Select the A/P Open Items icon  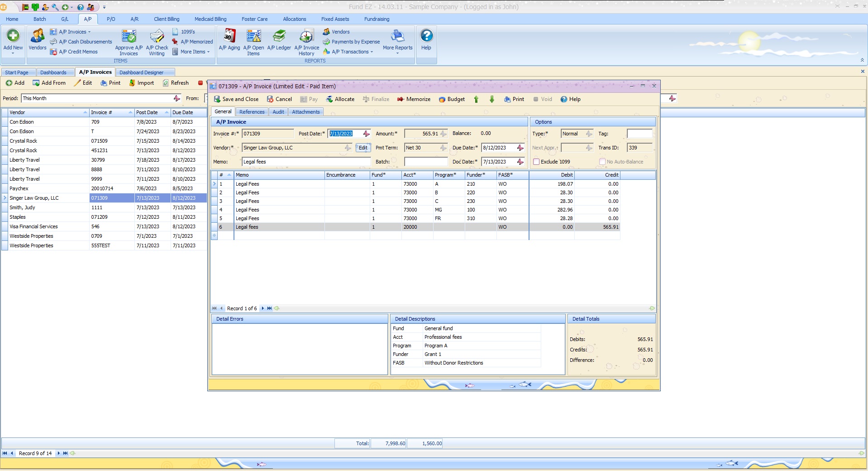pyautogui.click(x=253, y=41)
